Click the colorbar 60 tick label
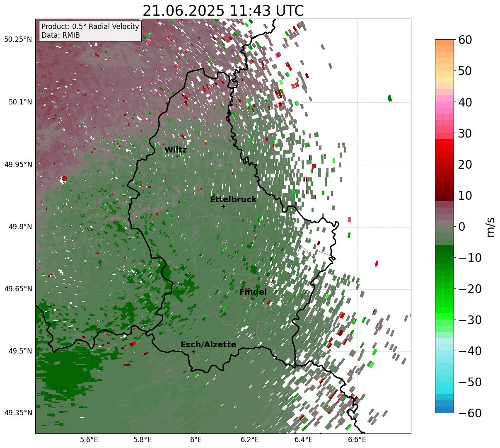 (464, 40)
